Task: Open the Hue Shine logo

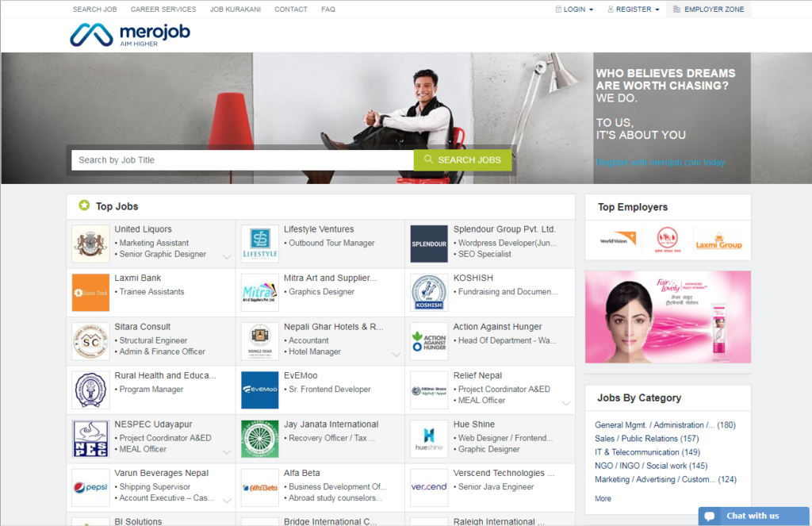Action: (429, 439)
